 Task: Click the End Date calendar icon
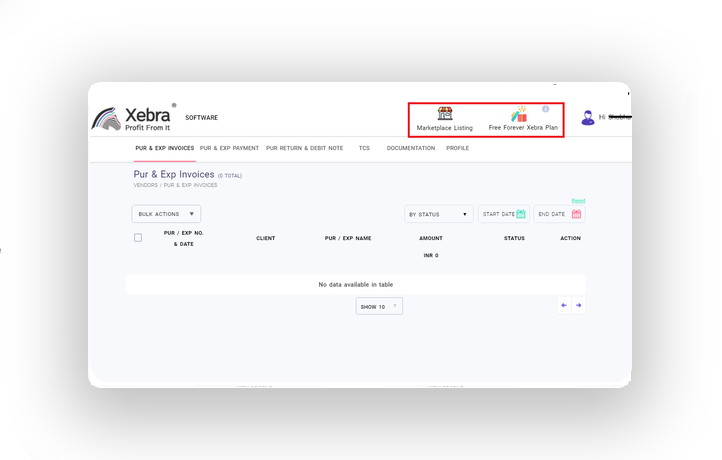point(576,214)
